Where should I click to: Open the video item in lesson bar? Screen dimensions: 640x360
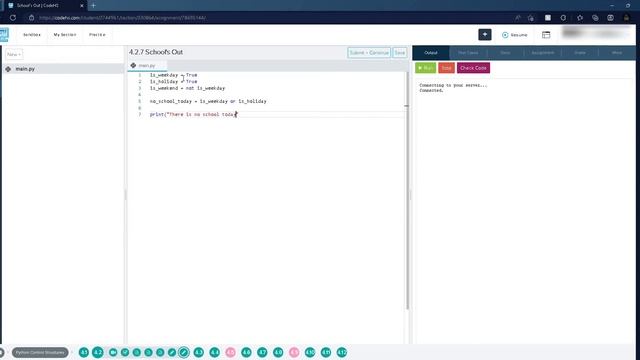pos(113,352)
